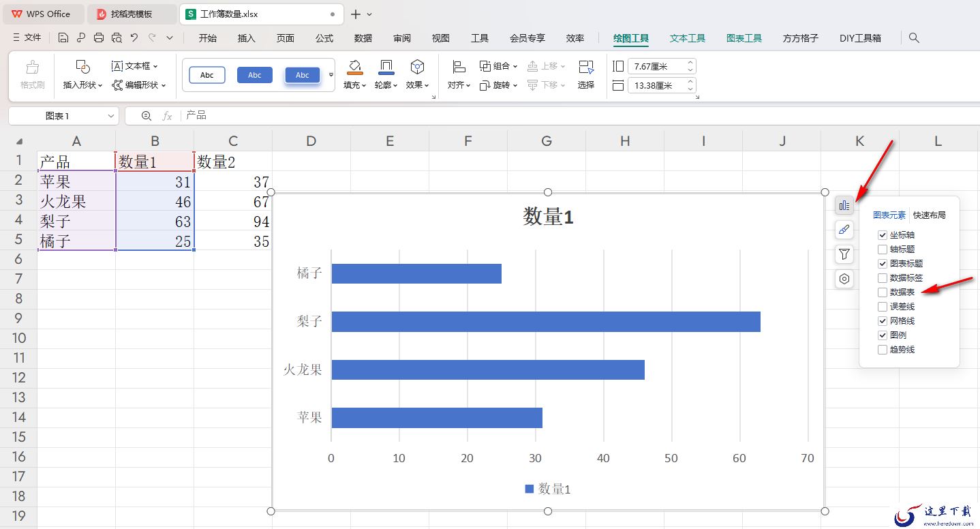Click the zoom magnifier in formula bar
This screenshot has height=529, width=980.
[x=146, y=116]
